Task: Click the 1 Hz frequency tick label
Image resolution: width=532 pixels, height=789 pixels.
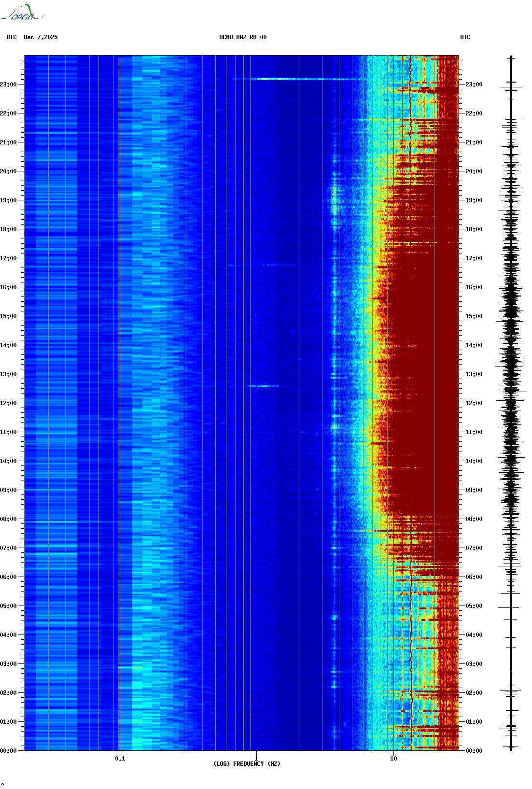Action: tap(256, 758)
